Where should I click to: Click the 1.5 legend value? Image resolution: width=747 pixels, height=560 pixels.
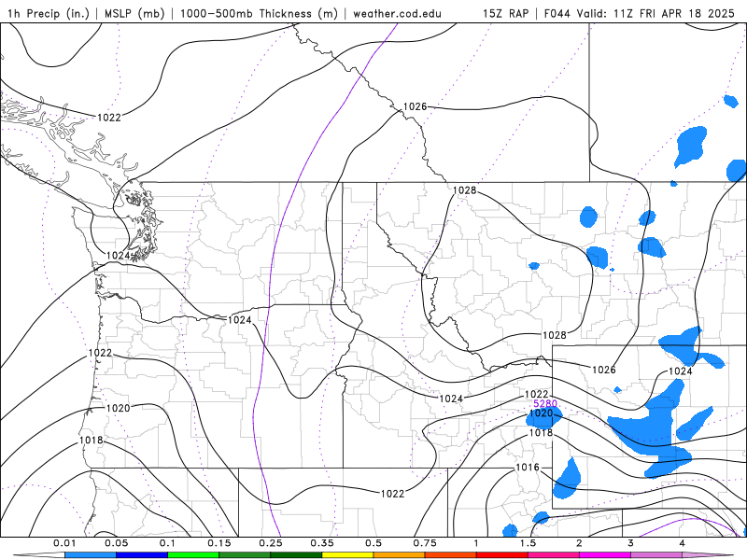tap(528, 543)
